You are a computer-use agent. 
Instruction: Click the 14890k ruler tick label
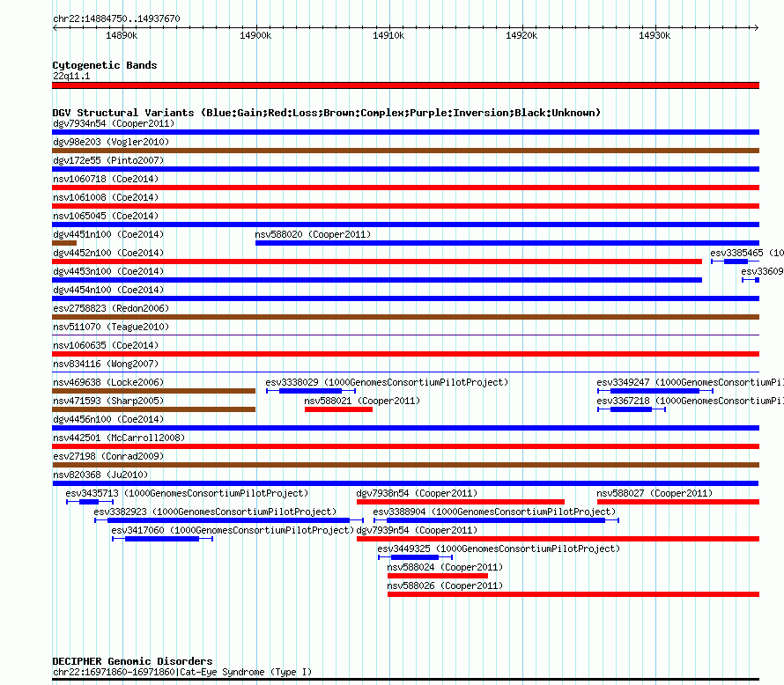(122, 35)
